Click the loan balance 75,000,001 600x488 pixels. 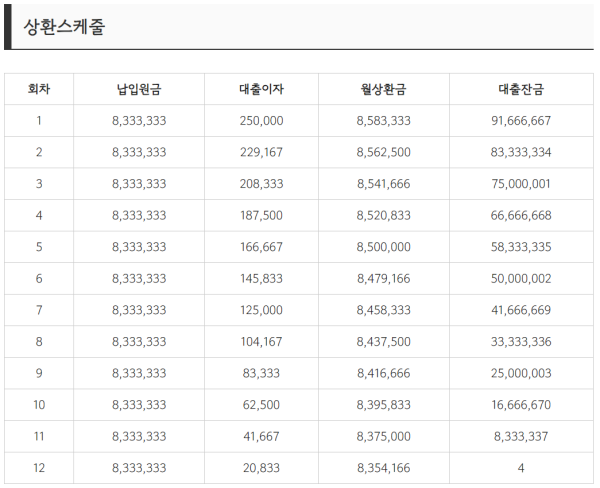tap(521, 184)
